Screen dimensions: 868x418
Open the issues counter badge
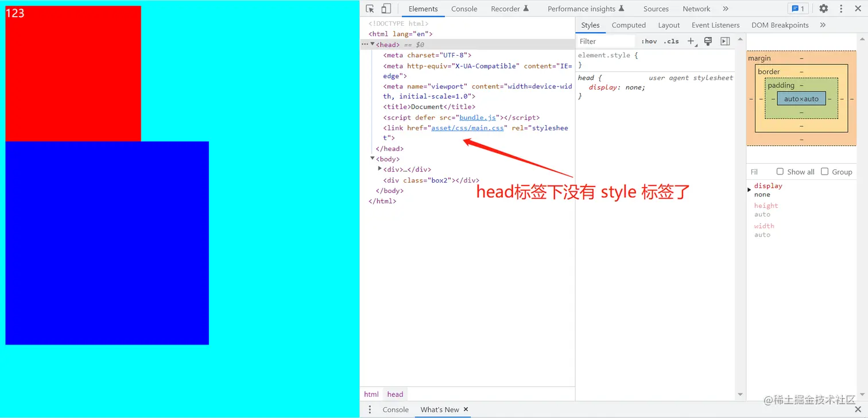coord(798,9)
